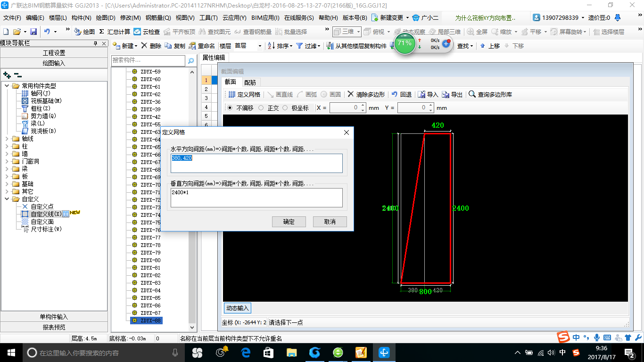Toggle 动态输入 button
The image size is (644, 362).
[x=237, y=308]
